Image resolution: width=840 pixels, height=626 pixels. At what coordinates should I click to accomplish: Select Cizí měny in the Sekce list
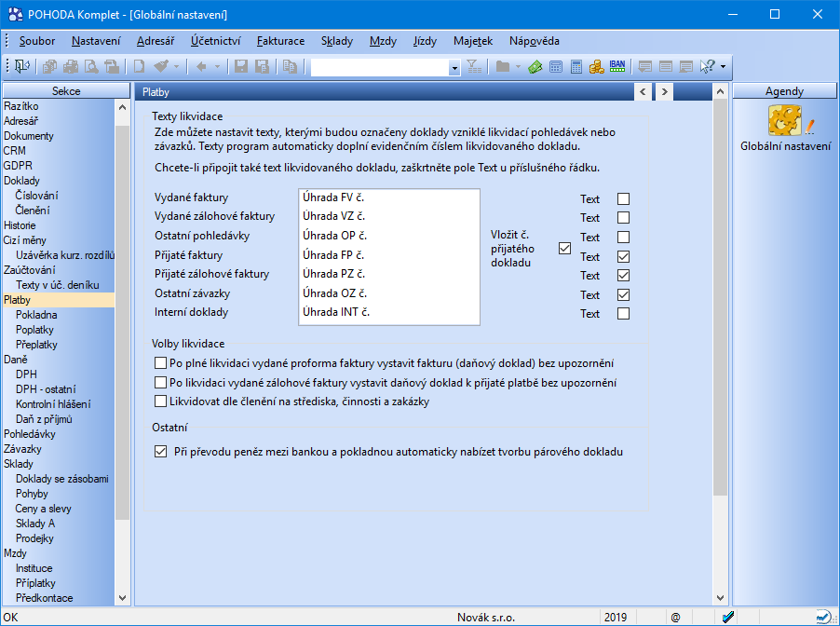coord(24,240)
